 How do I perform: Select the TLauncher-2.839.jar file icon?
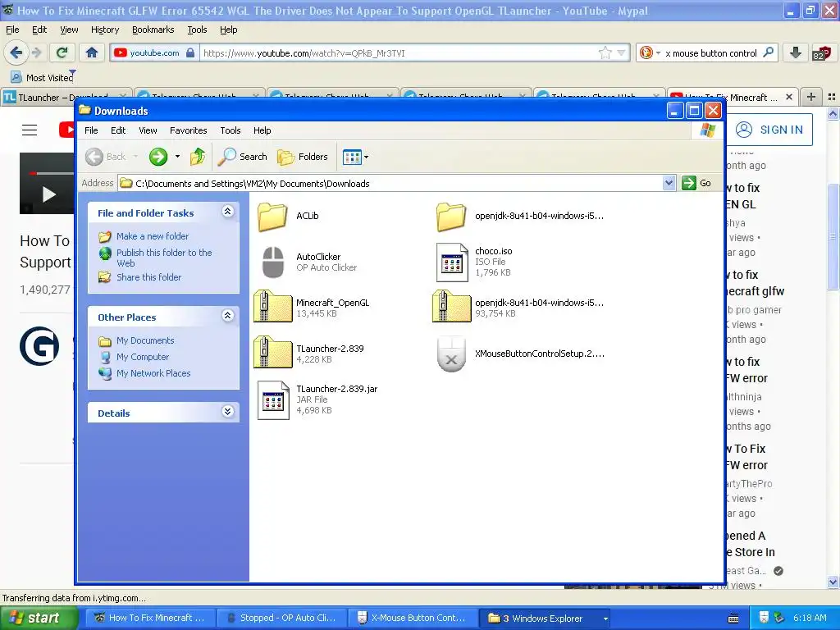(273, 400)
